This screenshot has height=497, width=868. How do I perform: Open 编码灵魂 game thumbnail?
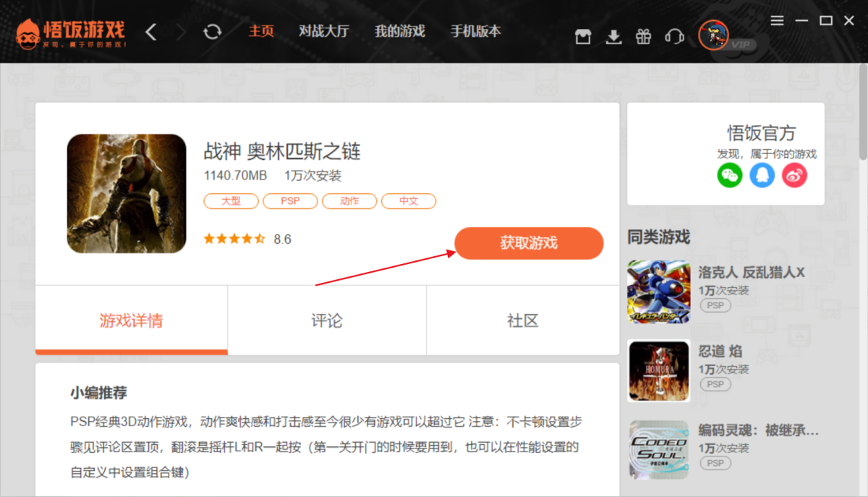click(659, 450)
